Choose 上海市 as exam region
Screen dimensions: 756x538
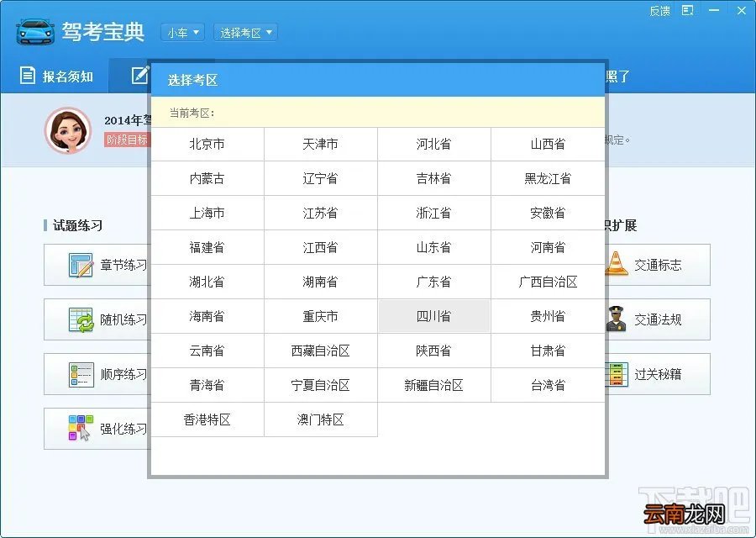coord(207,213)
